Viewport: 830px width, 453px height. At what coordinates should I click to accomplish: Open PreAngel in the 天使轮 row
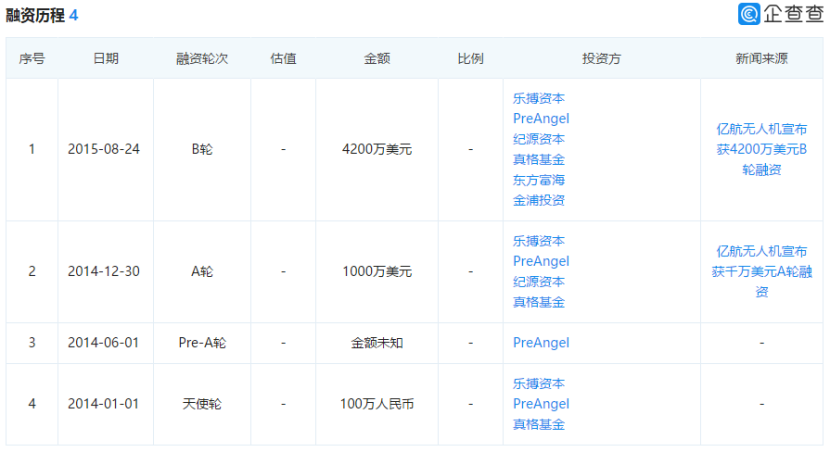pos(541,404)
